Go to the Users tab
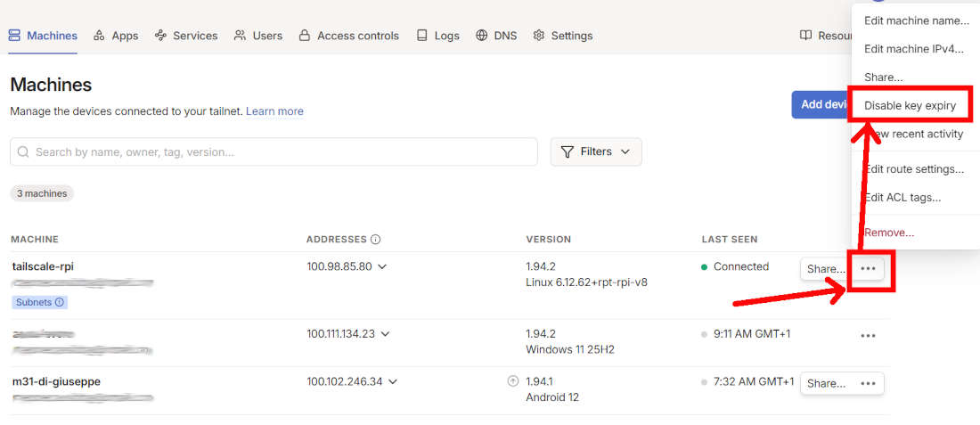 pos(258,36)
